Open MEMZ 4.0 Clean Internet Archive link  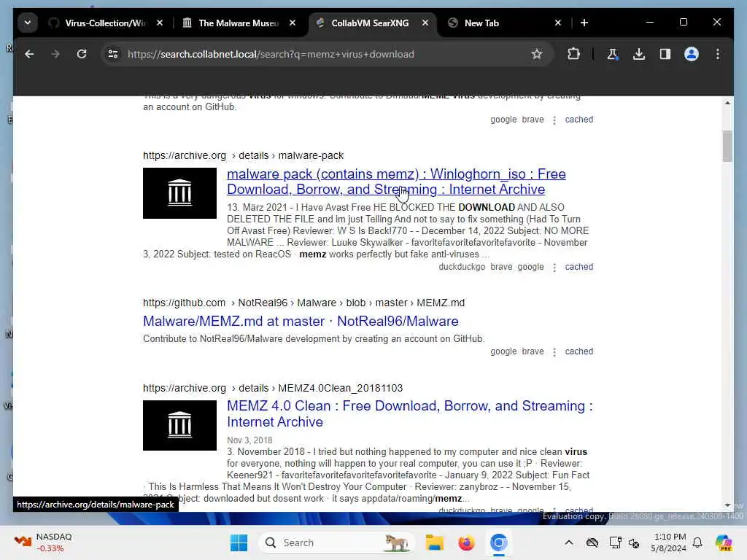(x=410, y=414)
